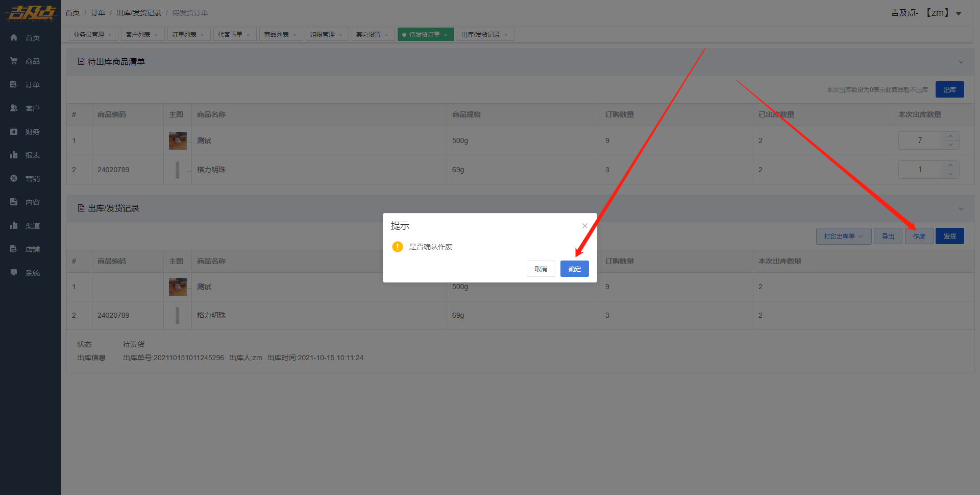Open 格力明珠 thumbnail in shipping record table
This screenshot has height=495, width=980.
[178, 315]
